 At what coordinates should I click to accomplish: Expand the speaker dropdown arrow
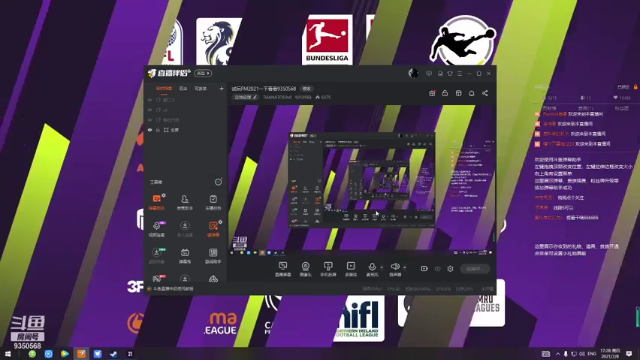pyautogui.click(x=404, y=267)
